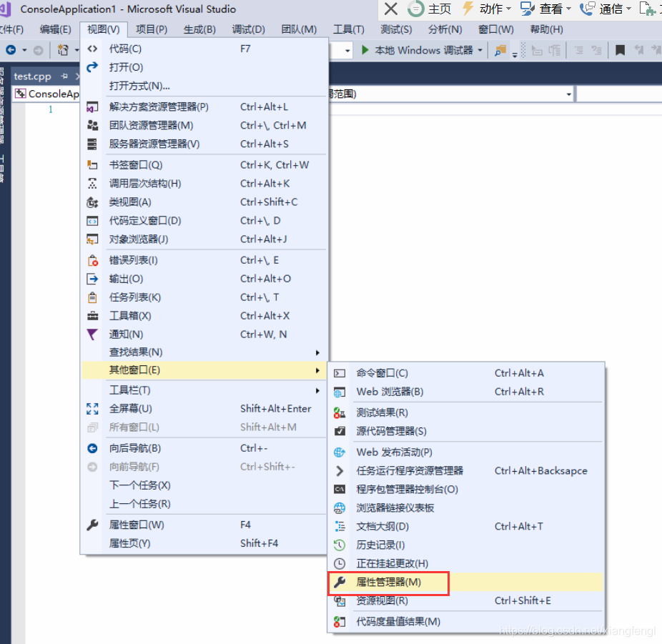
Task: Click the History clock icon
Action: click(x=340, y=545)
